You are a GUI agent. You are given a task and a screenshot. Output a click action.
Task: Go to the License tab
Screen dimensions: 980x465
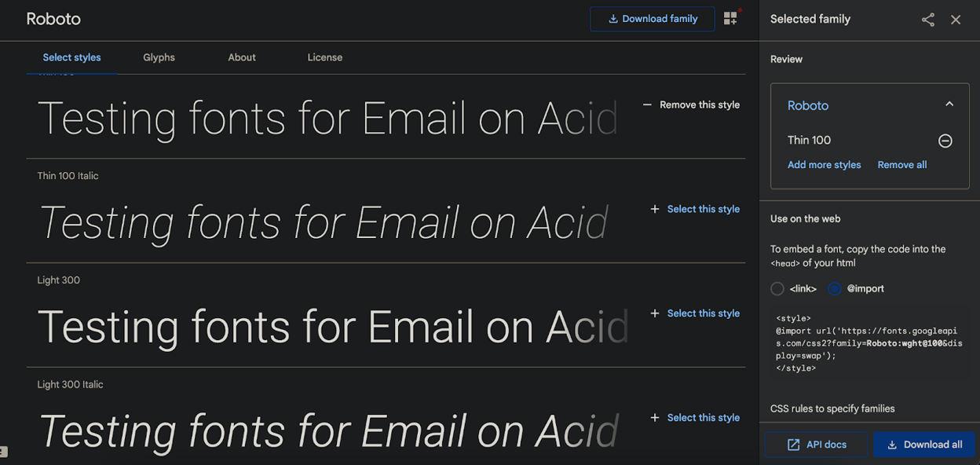[324, 57]
